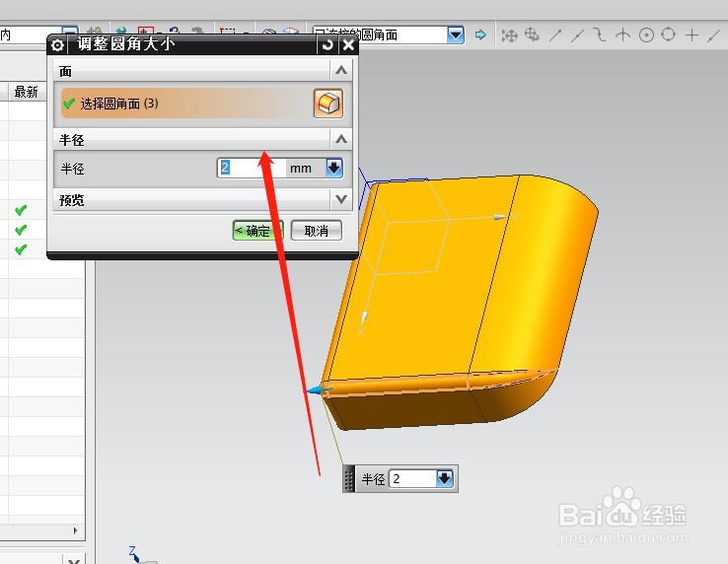Enable the point on curve snap icon
This screenshot has width=728, height=564.
click(714, 35)
